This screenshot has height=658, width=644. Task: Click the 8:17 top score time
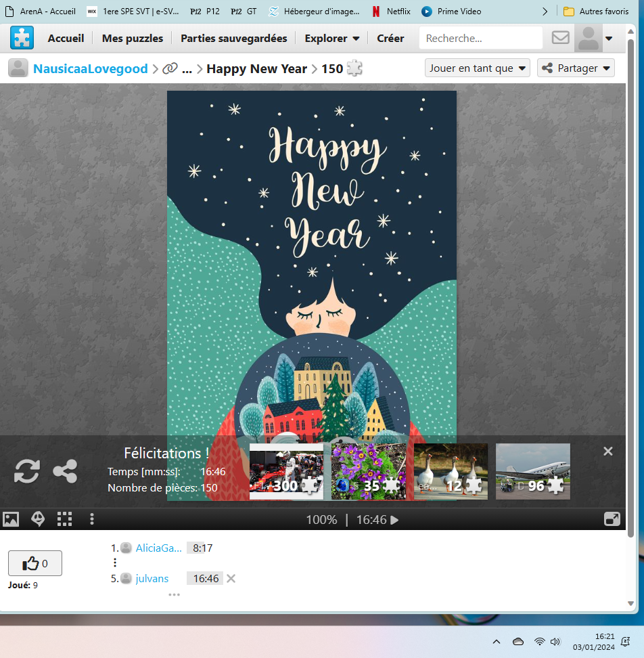click(202, 548)
